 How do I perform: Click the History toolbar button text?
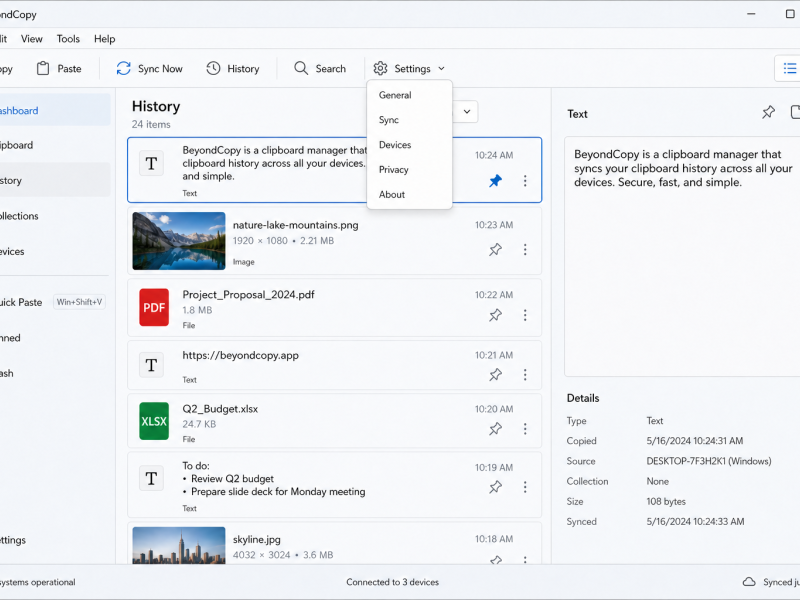pyautogui.click(x=243, y=68)
